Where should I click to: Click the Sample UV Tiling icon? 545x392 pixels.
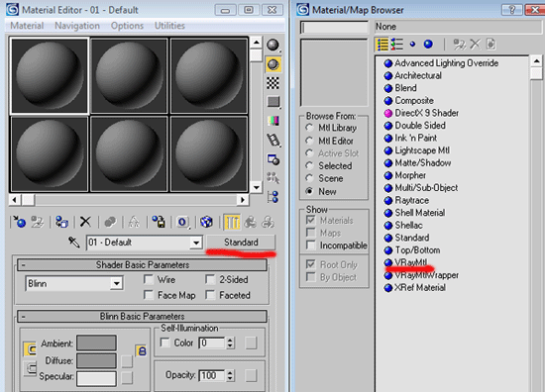tap(273, 102)
